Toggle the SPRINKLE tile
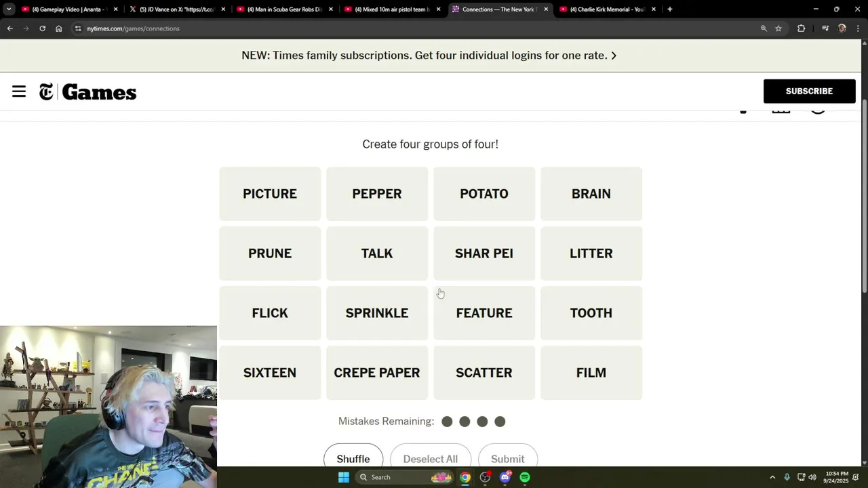 [x=377, y=313]
